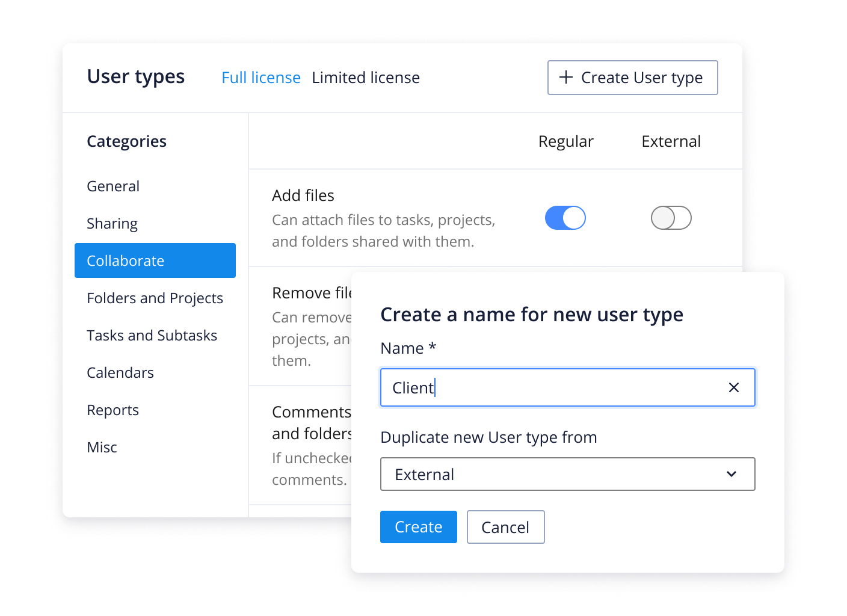
Task: Open the Calendars category
Action: pos(120,373)
